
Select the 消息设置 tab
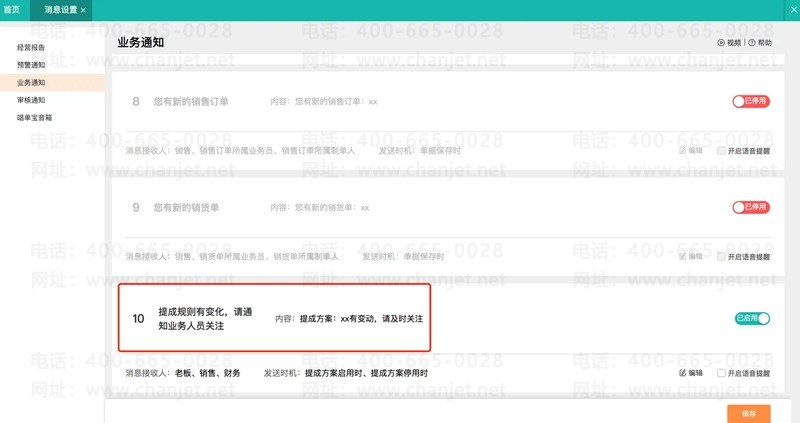coord(61,10)
